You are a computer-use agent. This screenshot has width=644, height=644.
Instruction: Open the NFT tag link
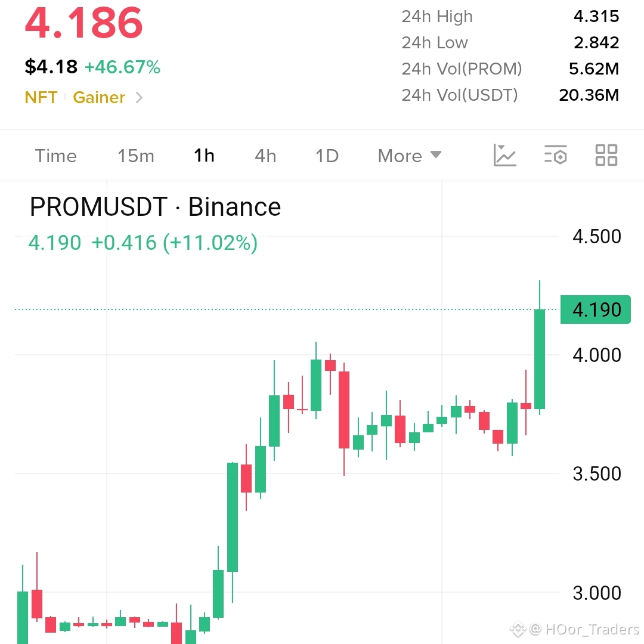[x=41, y=97]
